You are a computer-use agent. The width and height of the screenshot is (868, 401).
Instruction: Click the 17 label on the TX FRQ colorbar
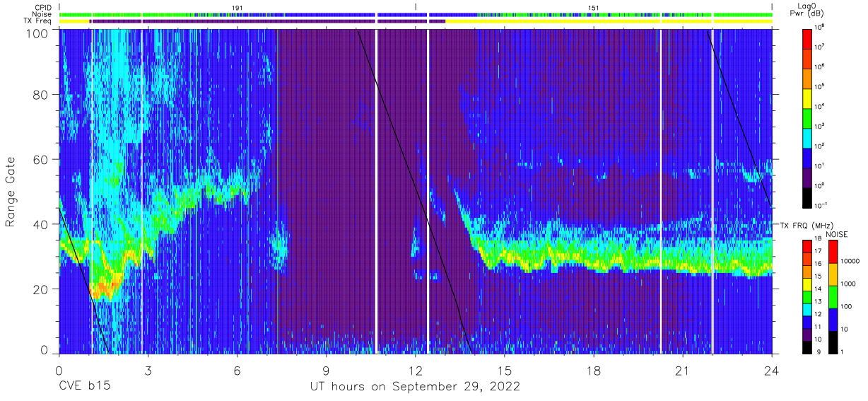tap(818, 251)
